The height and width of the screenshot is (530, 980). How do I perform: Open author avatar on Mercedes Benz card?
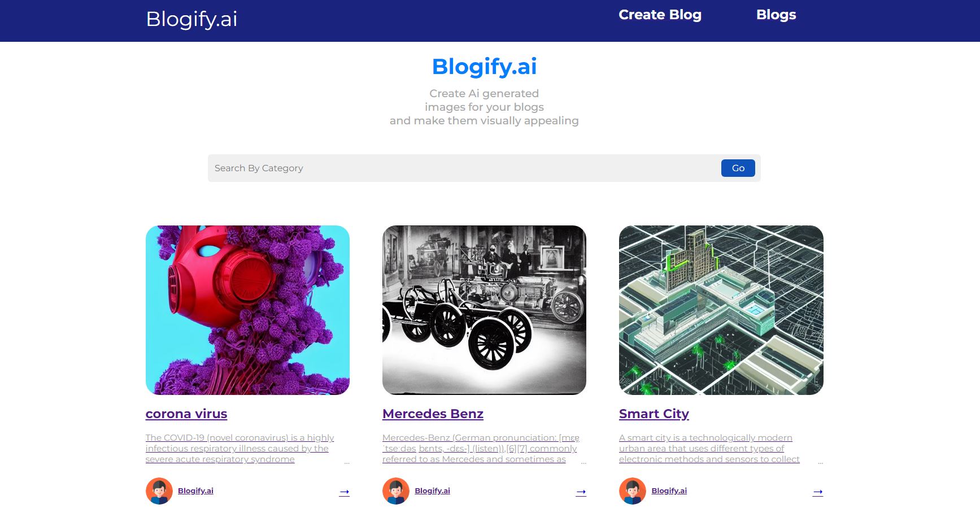(x=396, y=491)
